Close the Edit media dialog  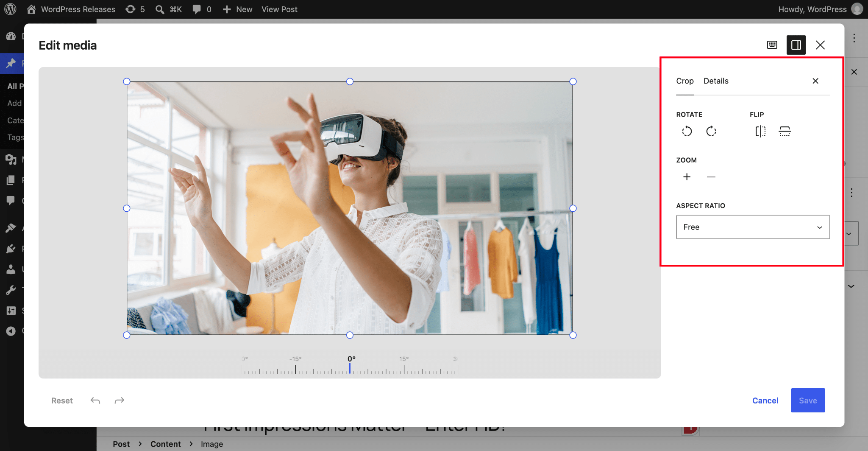(820, 45)
